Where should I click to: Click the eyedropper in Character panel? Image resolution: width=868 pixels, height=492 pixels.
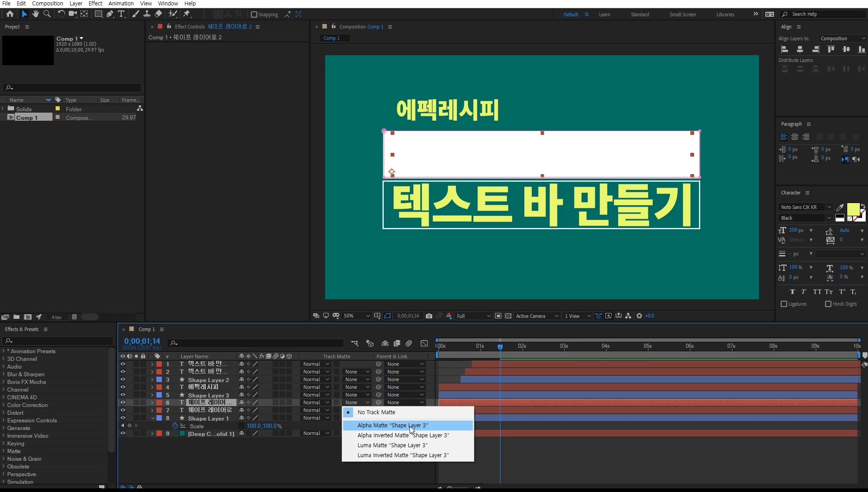click(x=840, y=207)
